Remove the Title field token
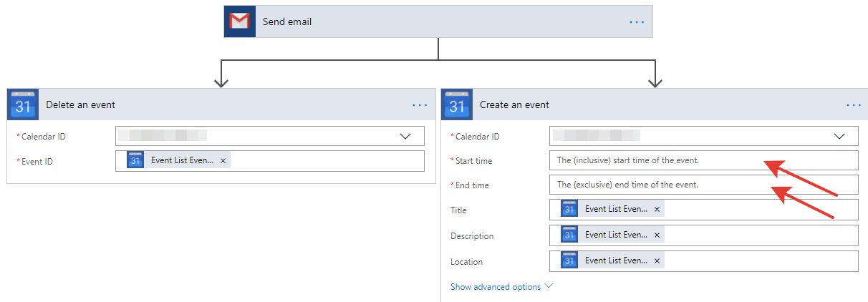868x302 pixels. 657,210
